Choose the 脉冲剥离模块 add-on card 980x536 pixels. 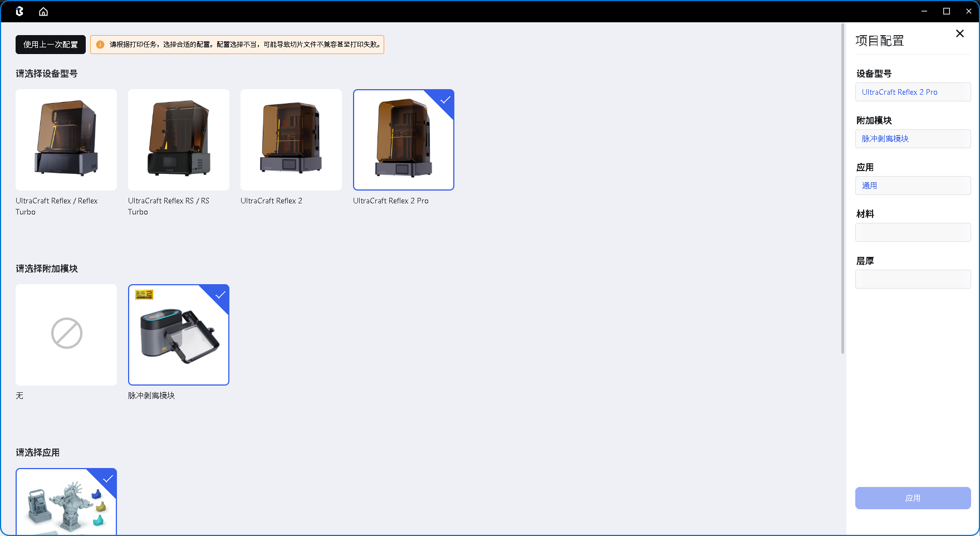[x=179, y=335]
